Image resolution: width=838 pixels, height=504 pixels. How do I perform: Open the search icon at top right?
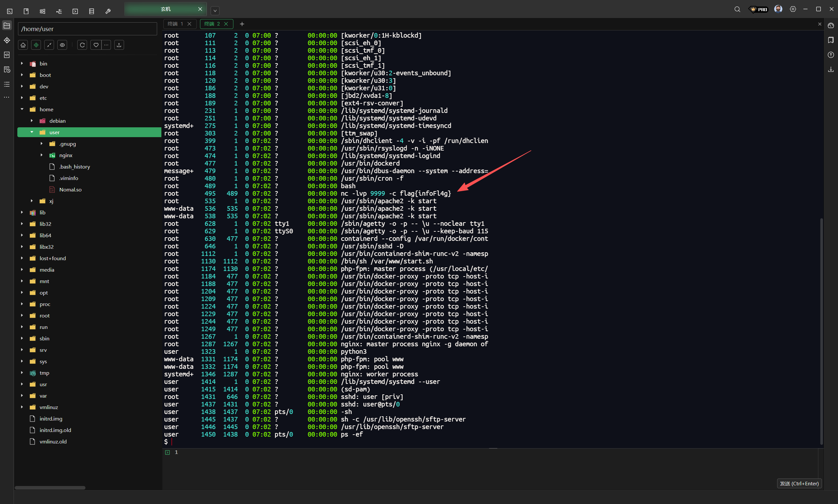pyautogui.click(x=737, y=9)
